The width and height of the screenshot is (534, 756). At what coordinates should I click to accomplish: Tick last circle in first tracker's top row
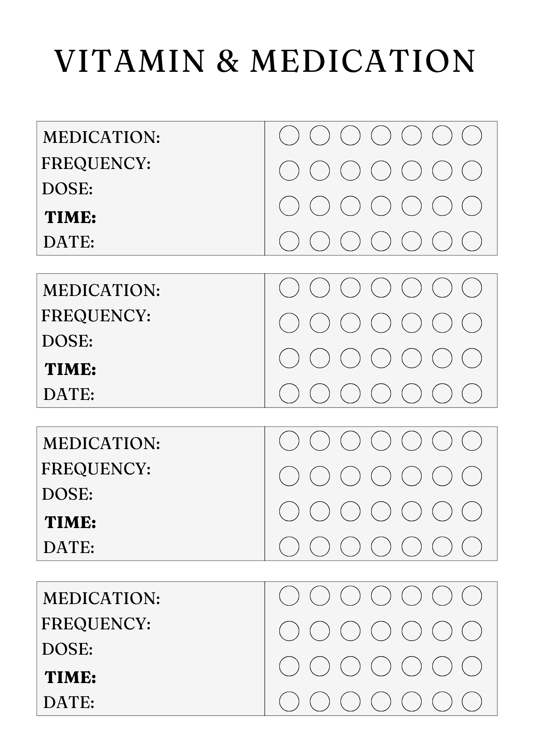tap(472, 135)
